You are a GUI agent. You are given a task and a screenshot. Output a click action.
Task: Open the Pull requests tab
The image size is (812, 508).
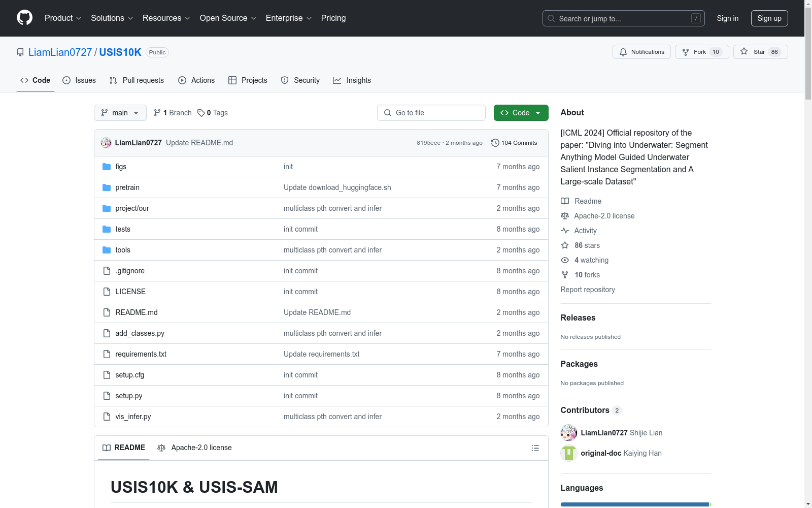tap(137, 80)
